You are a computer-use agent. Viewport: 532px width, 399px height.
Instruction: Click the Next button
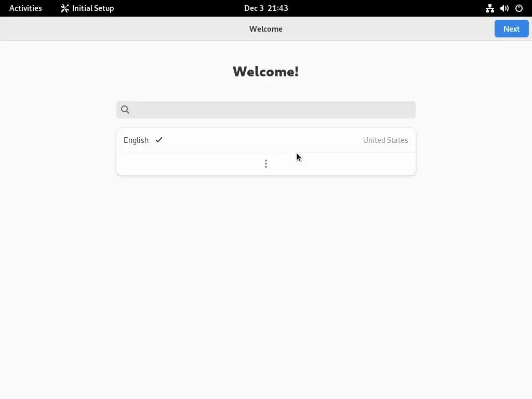511,29
